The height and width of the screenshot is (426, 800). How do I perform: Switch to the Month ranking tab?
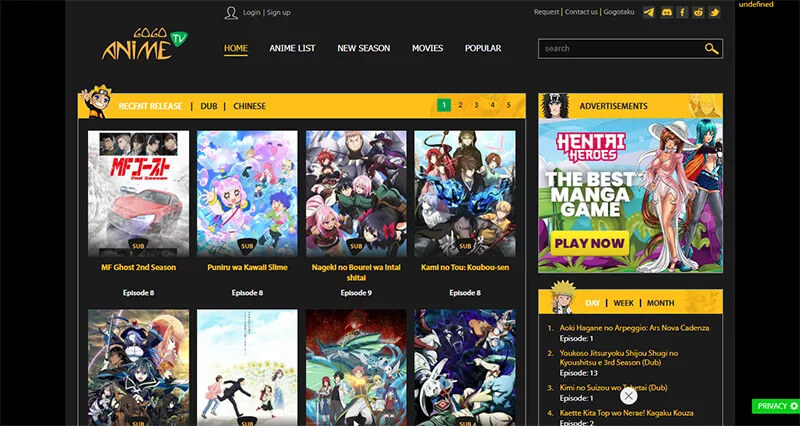661,303
